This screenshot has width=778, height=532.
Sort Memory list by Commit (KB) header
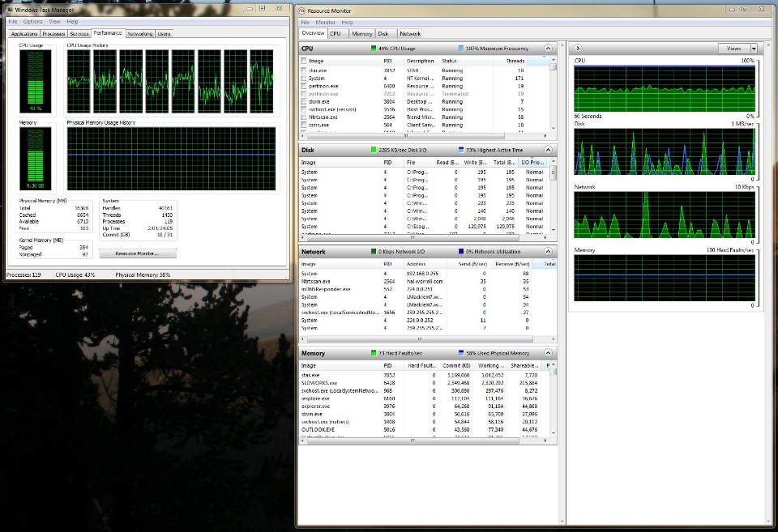(x=456, y=365)
